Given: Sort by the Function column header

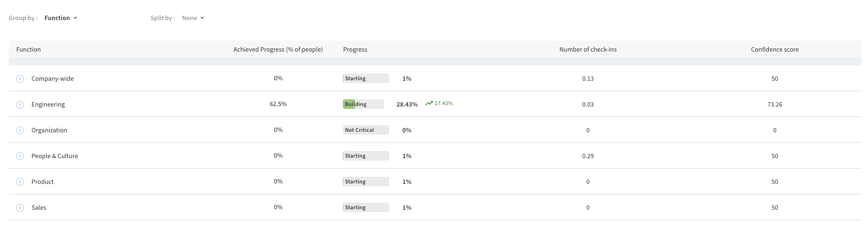Looking at the screenshot, I should 29,50.
